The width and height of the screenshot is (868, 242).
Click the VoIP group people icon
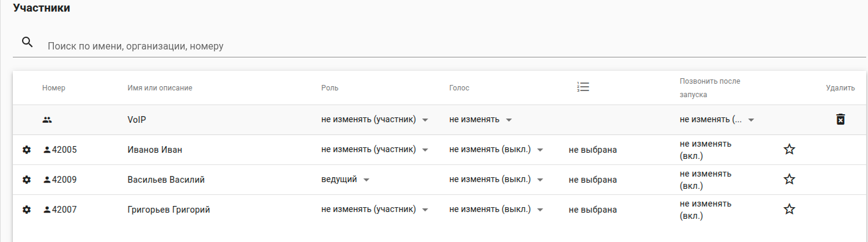click(x=47, y=120)
